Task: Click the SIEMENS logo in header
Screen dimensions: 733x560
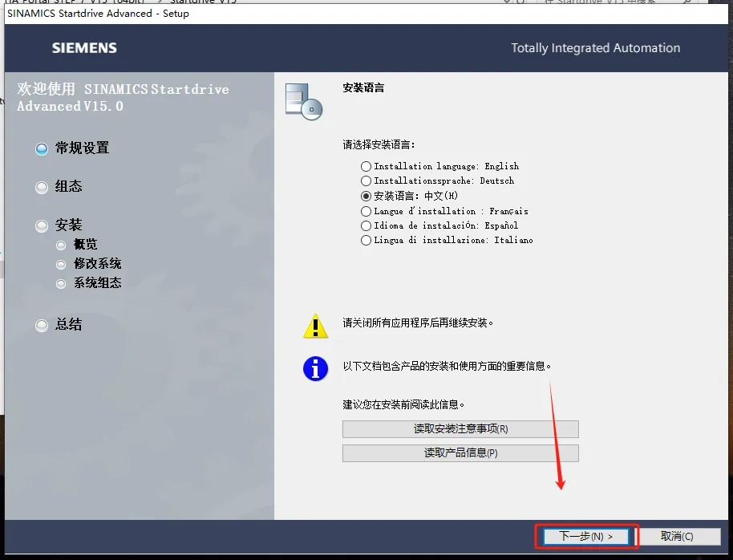Action: (x=84, y=47)
